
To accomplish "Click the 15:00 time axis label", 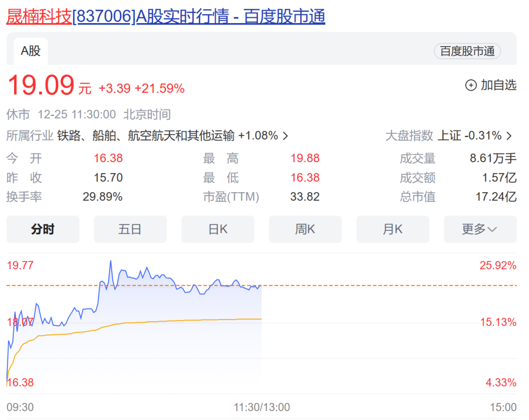I will 503,407.
